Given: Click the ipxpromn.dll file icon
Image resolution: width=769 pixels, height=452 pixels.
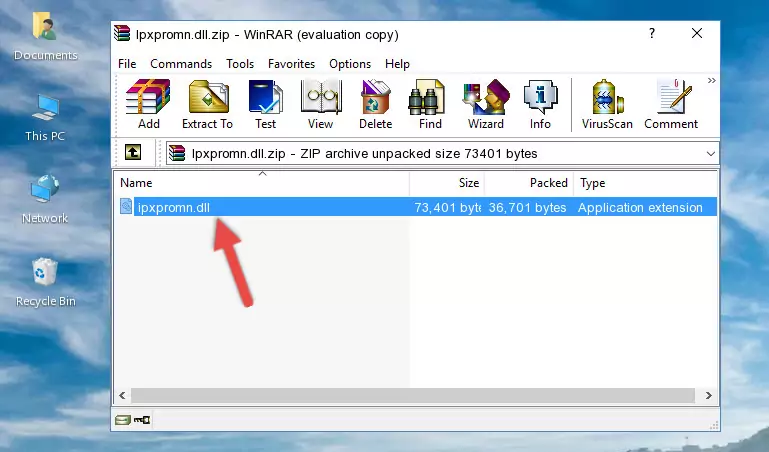Looking at the screenshot, I should pos(126,206).
